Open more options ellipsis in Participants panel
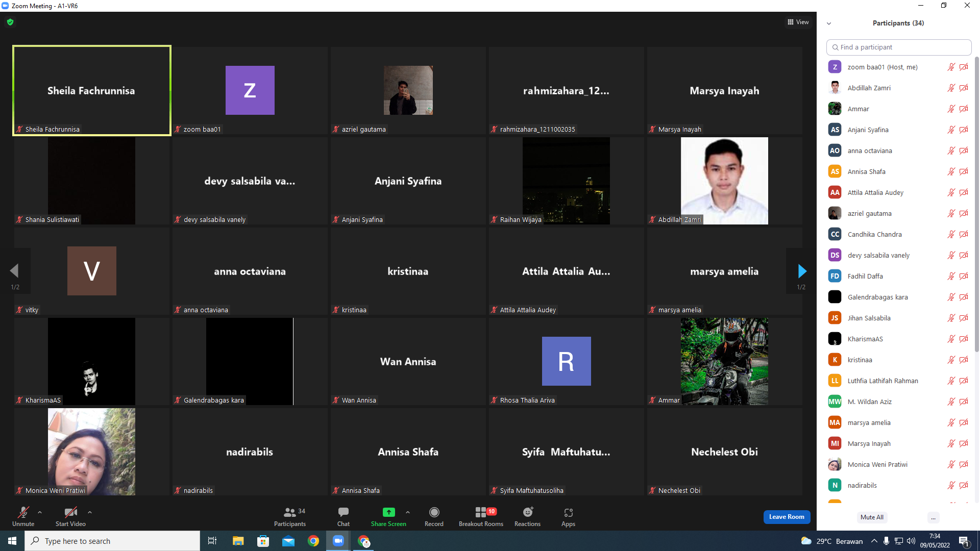The image size is (980, 551). (933, 517)
